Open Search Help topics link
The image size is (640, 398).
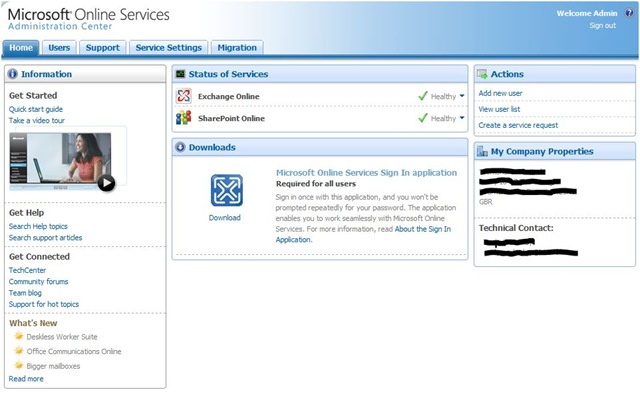pyautogui.click(x=38, y=226)
